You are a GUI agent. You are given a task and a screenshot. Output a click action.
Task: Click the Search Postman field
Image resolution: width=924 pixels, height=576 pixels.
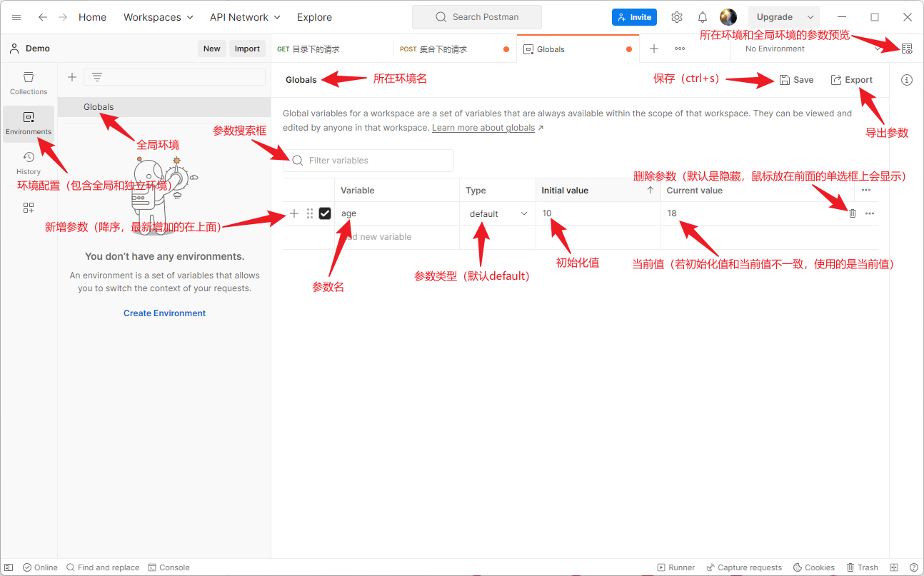(477, 17)
